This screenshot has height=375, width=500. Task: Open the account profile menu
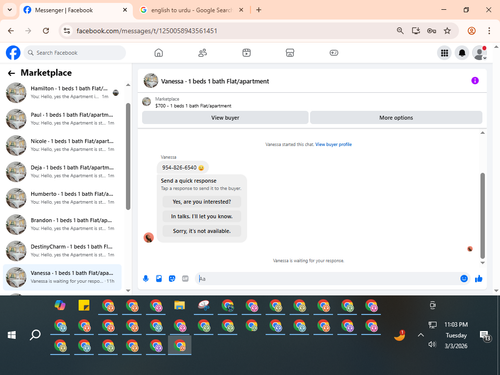(479, 53)
